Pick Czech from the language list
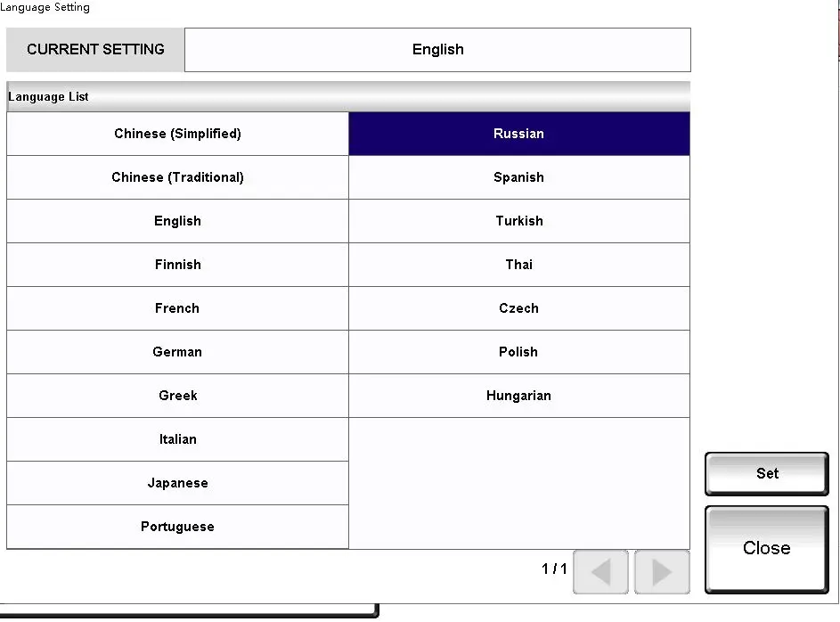Image resolution: width=840 pixels, height=622 pixels. coord(518,308)
